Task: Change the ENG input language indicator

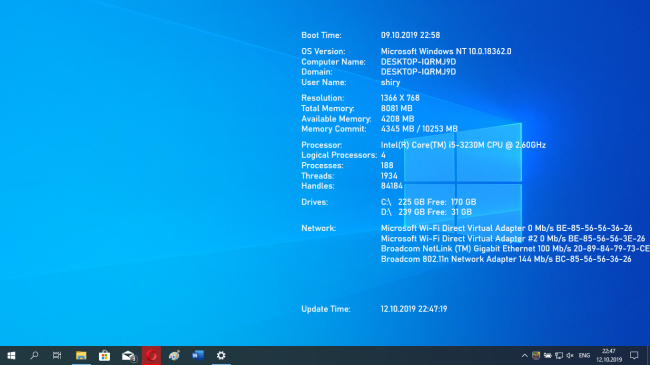Action: pyautogui.click(x=585, y=355)
